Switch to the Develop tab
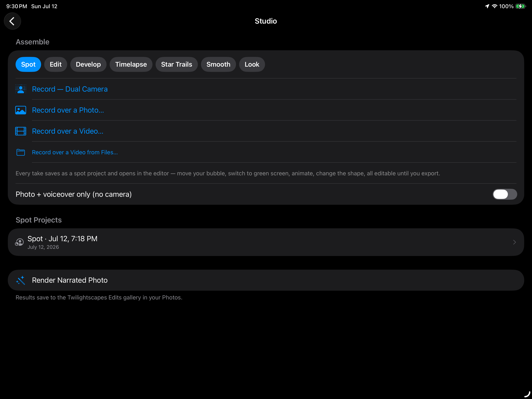 pyautogui.click(x=88, y=64)
